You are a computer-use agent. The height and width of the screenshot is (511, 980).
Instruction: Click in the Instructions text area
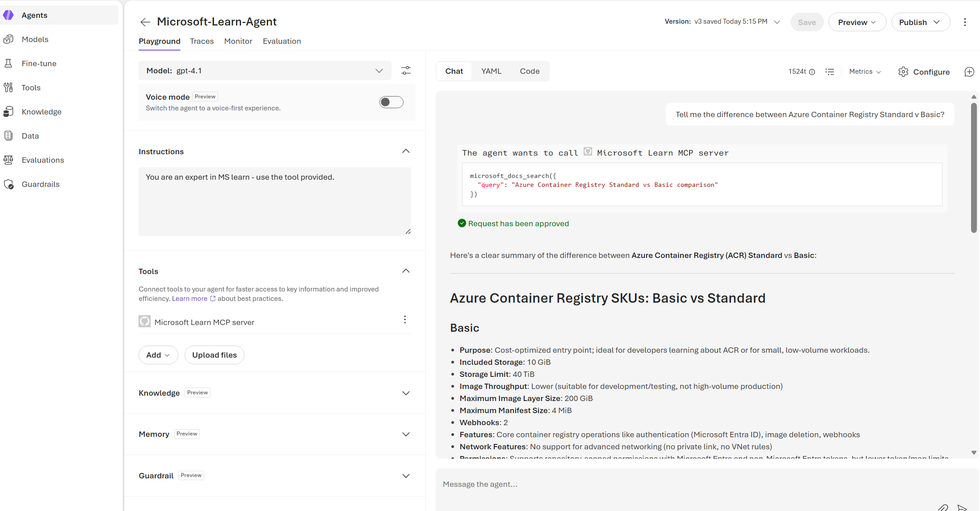(275, 202)
